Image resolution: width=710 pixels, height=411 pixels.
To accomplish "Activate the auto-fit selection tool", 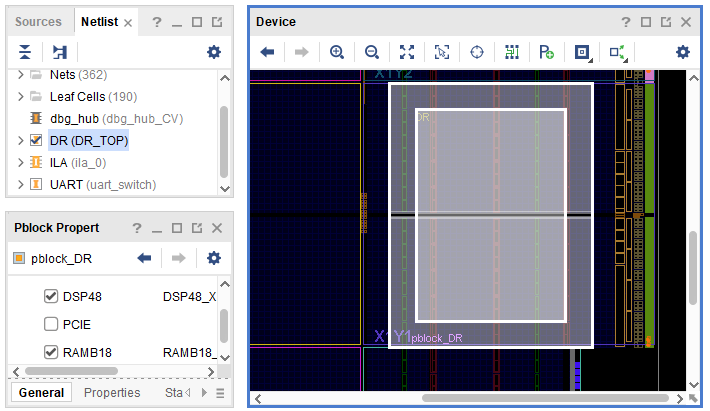I will tap(442, 52).
